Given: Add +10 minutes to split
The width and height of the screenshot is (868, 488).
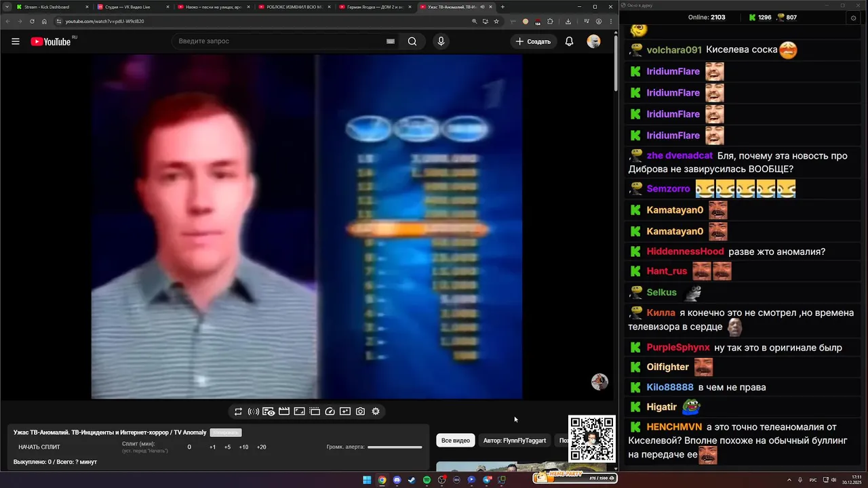Looking at the screenshot, I should 243,447.
